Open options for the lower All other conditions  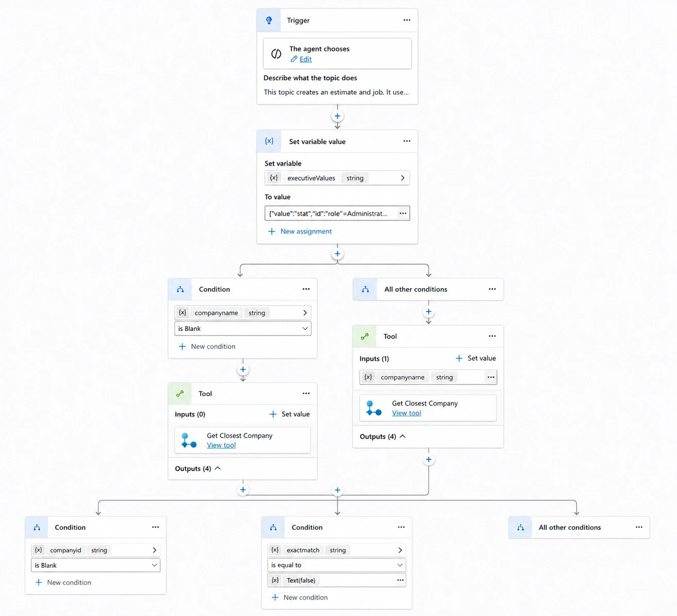pos(639,527)
